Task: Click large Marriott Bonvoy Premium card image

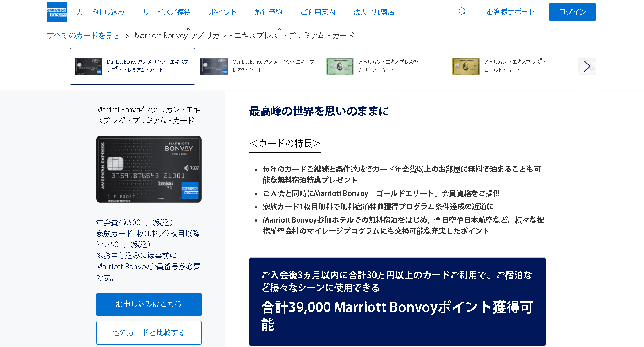Action: pyautogui.click(x=149, y=169)
